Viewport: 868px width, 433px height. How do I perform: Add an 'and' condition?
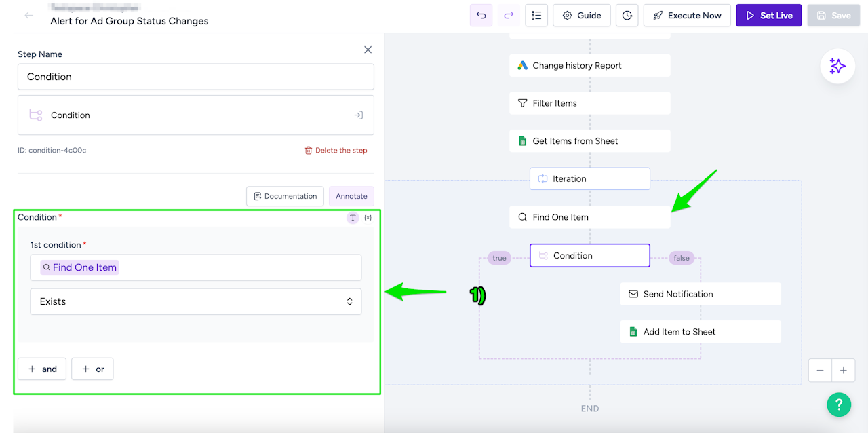click(x=42, y=369)
